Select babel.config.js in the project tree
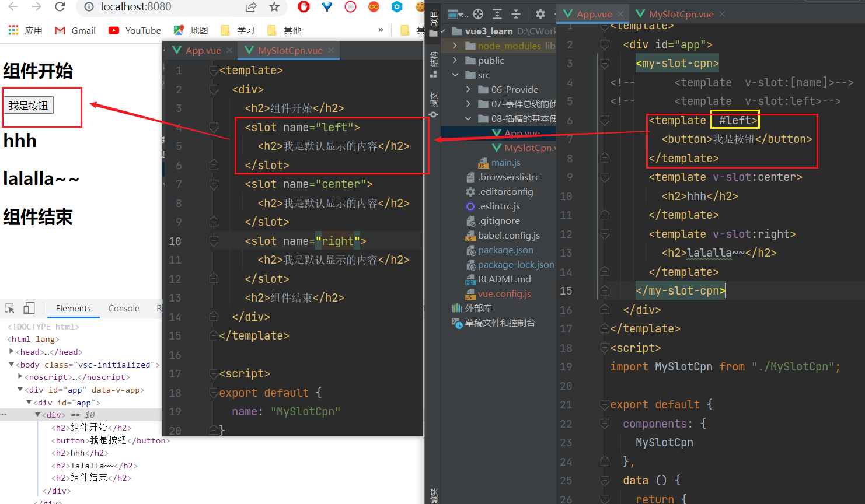The image size is (865, 504). [x=503, y=235]
